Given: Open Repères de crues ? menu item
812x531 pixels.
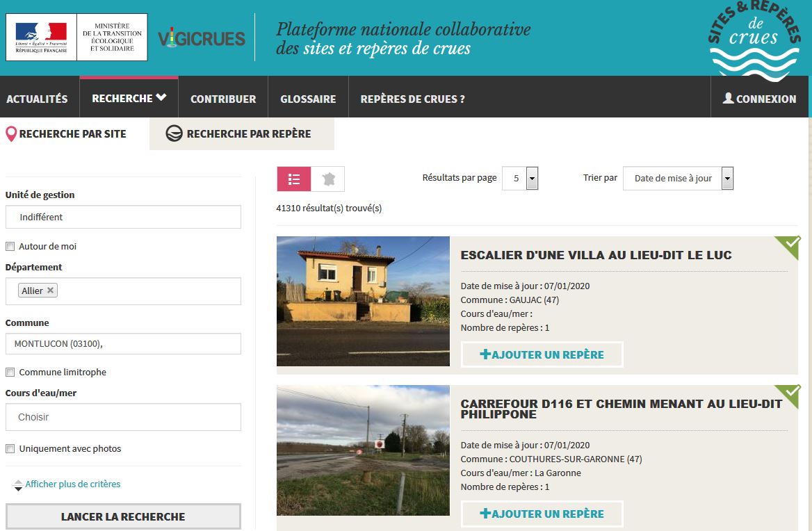Looking at the screenshot, I should (413, 98).
